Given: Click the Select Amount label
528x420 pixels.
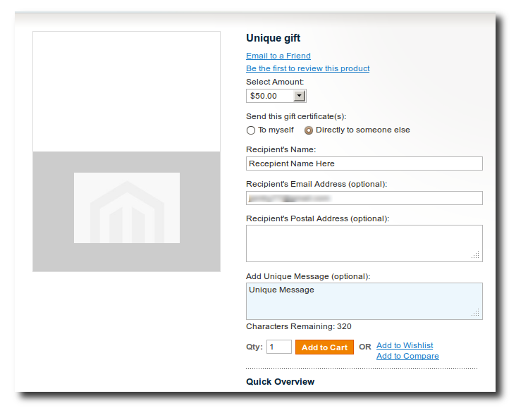Looking at the screenshot, I should [x=275, y=82].
